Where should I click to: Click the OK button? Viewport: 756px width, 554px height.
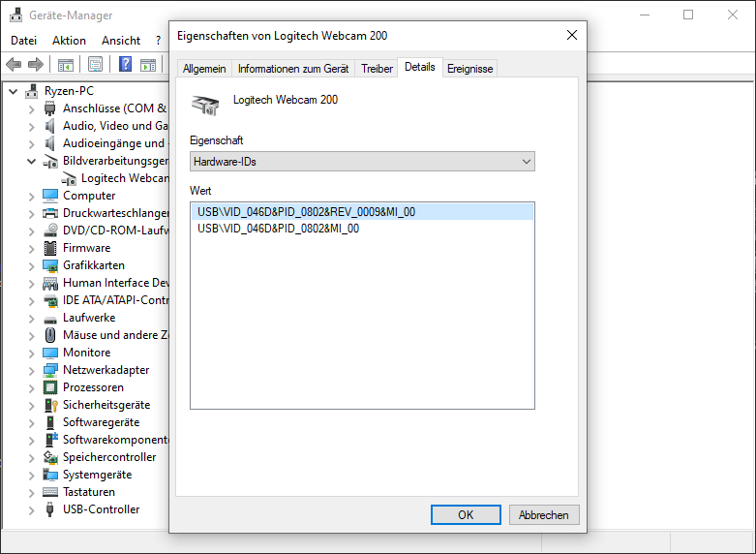click(x=466, y=515)
